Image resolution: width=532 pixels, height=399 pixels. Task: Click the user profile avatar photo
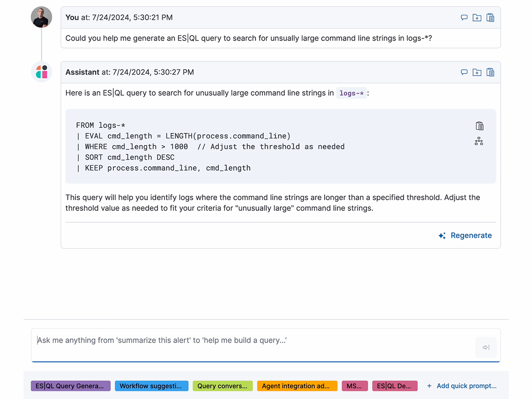coord(42,17)
